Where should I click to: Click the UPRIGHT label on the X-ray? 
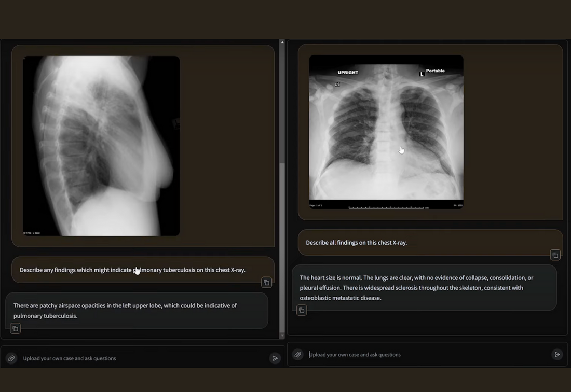coord(347,73)
